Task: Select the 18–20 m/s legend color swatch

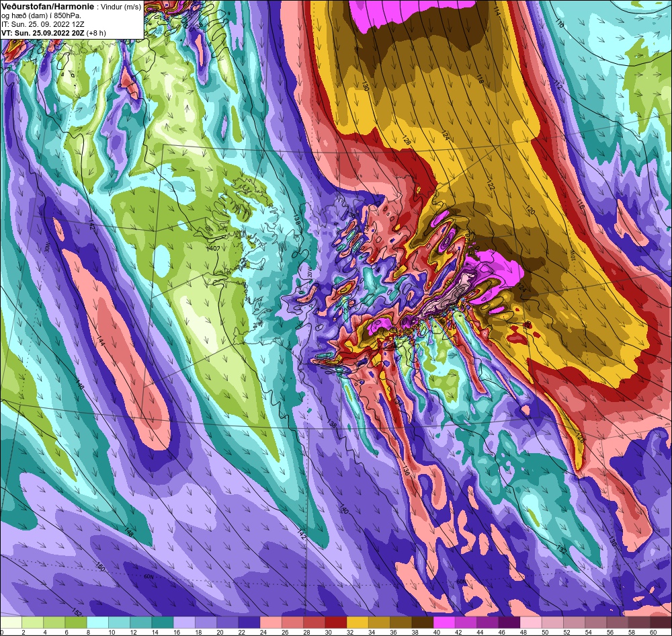Action: pyautogui.click(x=206, y=623)
